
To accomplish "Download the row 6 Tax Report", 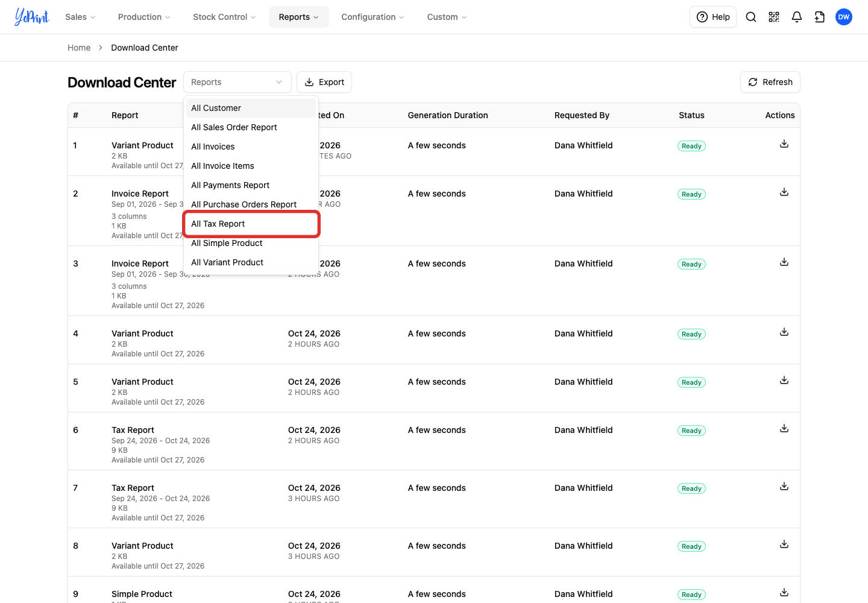I will click(x=784, y=428).
